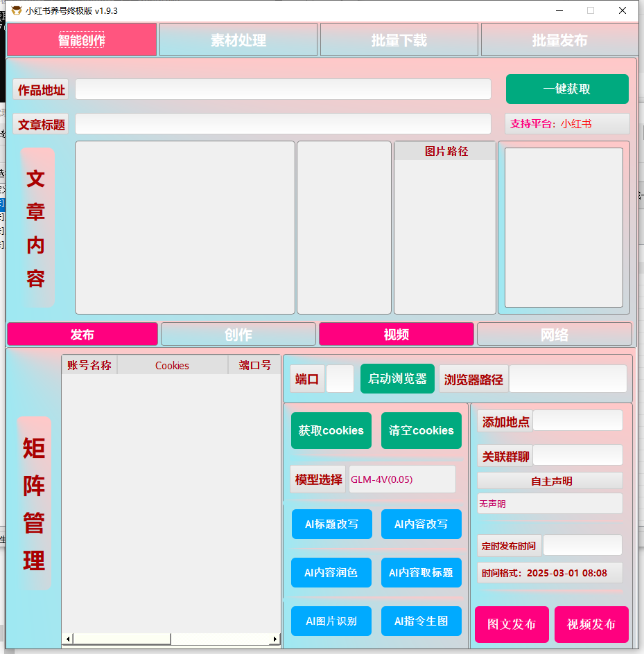Click the 清空cookies button

(x=421, y=430)
